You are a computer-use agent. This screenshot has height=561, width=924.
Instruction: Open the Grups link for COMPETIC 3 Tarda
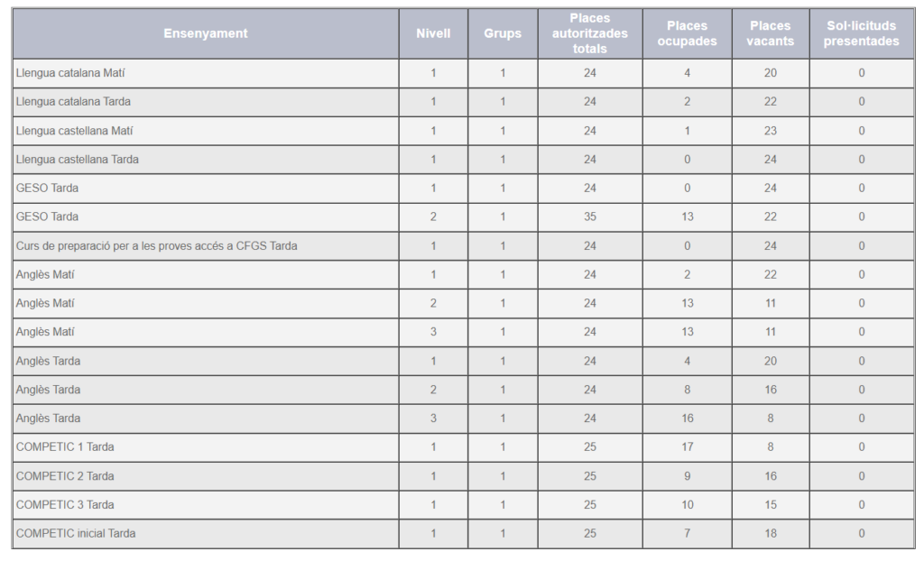pyautogui.click(x=503, y=504)
